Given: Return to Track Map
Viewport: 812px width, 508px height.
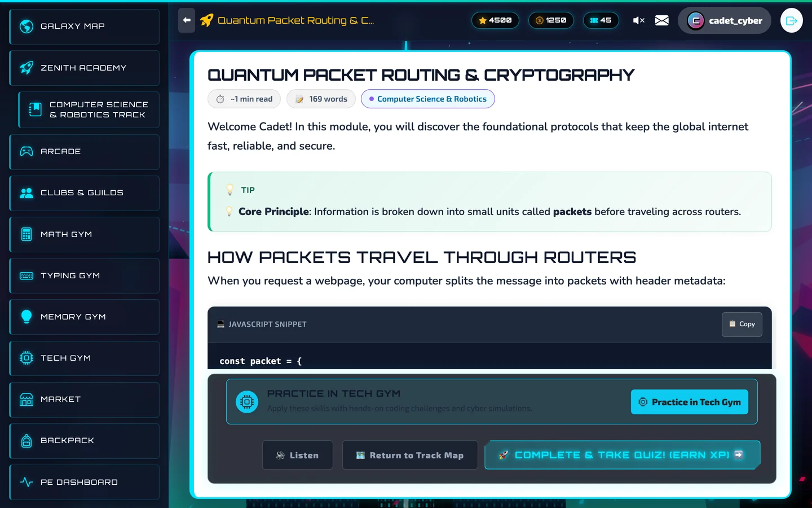Looking at the screenshot, I should [410, 455].
